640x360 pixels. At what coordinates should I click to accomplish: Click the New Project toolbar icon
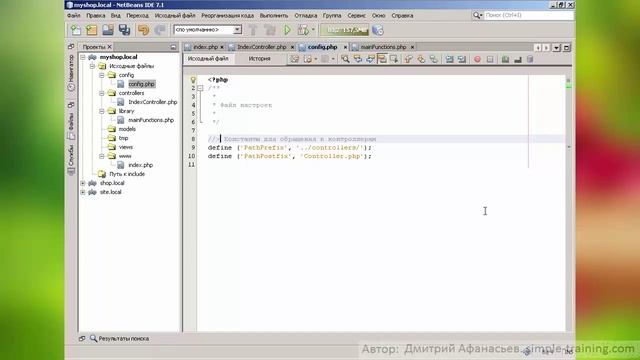point(92,30)
